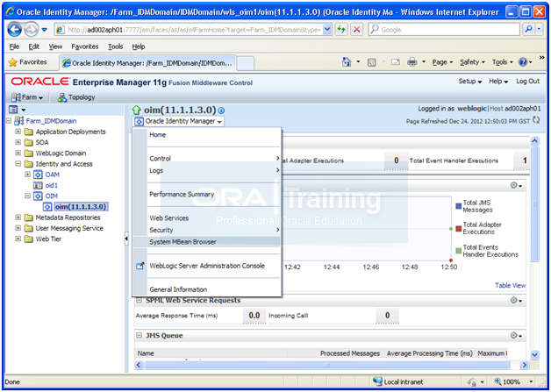The height and width of the screenshot is (392, 551).
Task: Open the Farm dropdown menu
Action: (x=27, y=97)
